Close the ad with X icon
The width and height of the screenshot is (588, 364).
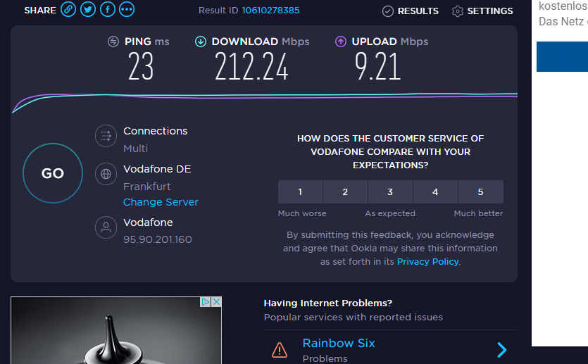[216, 302]
